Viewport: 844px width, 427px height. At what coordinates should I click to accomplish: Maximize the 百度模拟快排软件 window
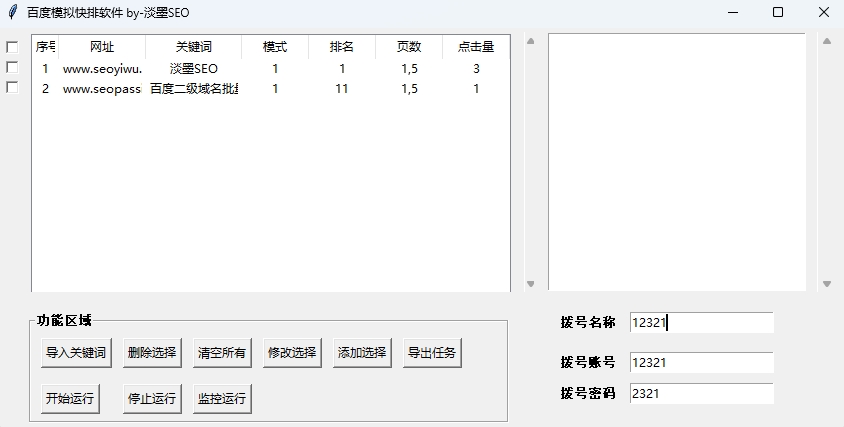click(778, 12)
